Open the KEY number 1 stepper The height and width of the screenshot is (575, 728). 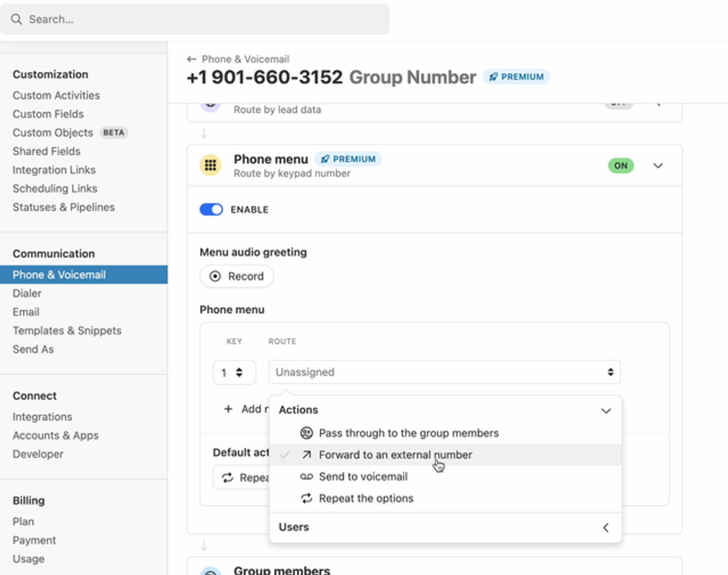tap(234, 372)
